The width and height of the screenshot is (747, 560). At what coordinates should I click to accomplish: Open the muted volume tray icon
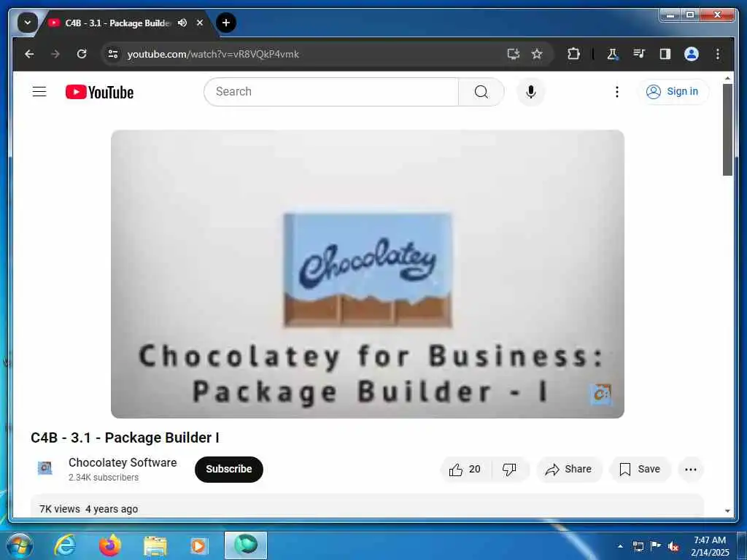click(673, 547)
